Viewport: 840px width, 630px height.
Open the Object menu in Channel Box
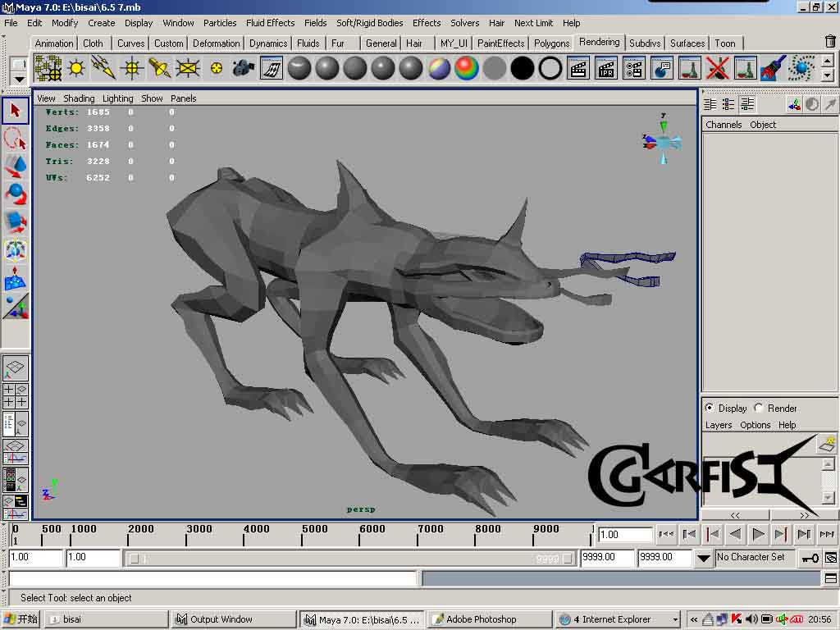(x=762, y=125)
